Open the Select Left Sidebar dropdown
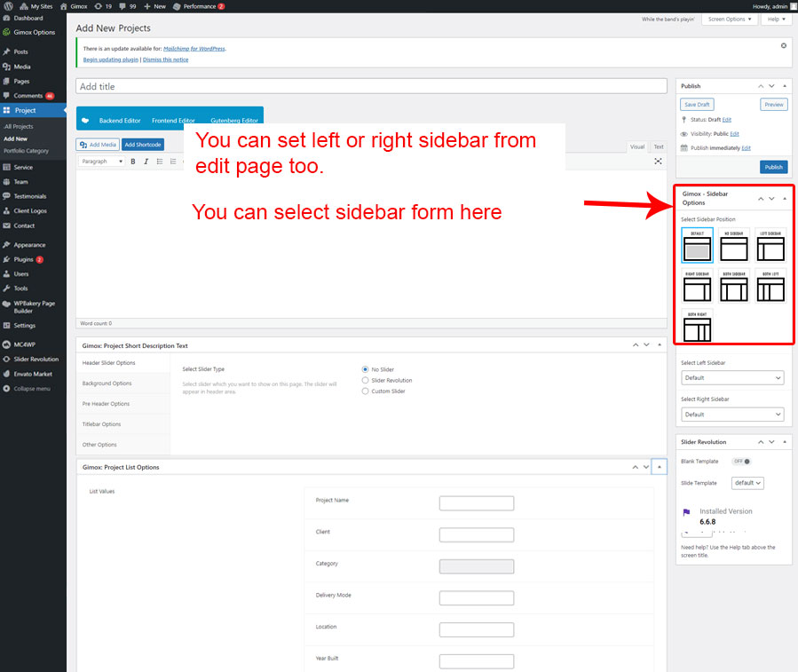The height and width of the screenshot is (672, 798). [732, 378]
